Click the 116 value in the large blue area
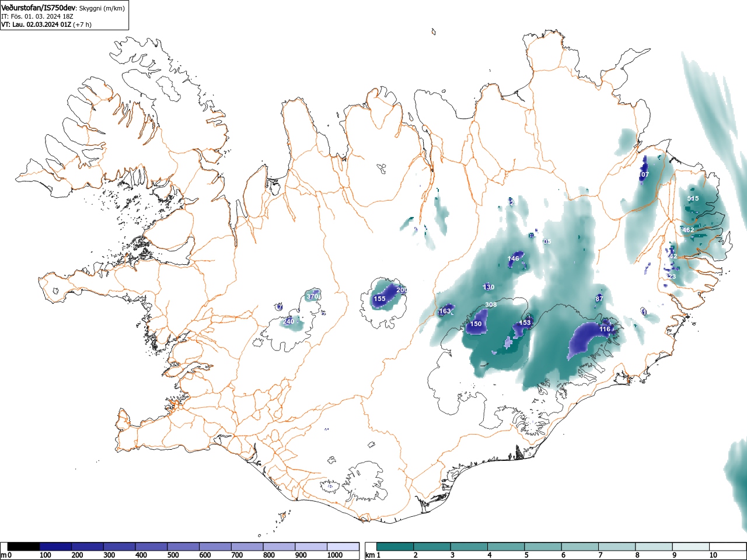Image resolution: width=747 pixels, height=560 pixels. [x=605, y=329]
